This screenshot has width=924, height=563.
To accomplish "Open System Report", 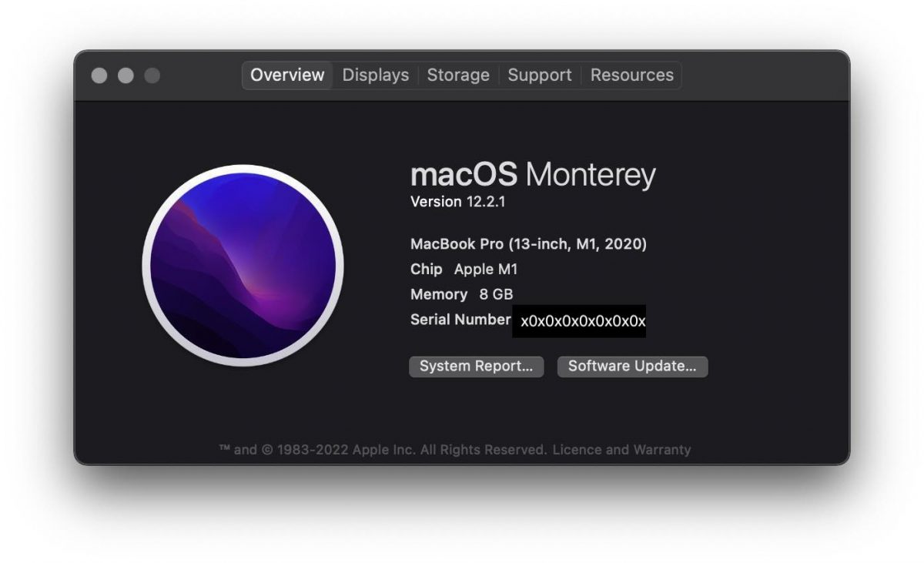I will point(476,367).
